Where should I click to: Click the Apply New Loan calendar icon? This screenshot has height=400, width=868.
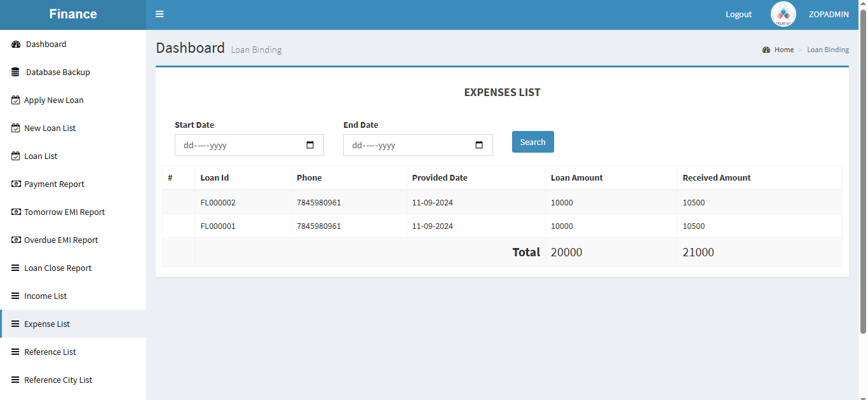point(16,100)
